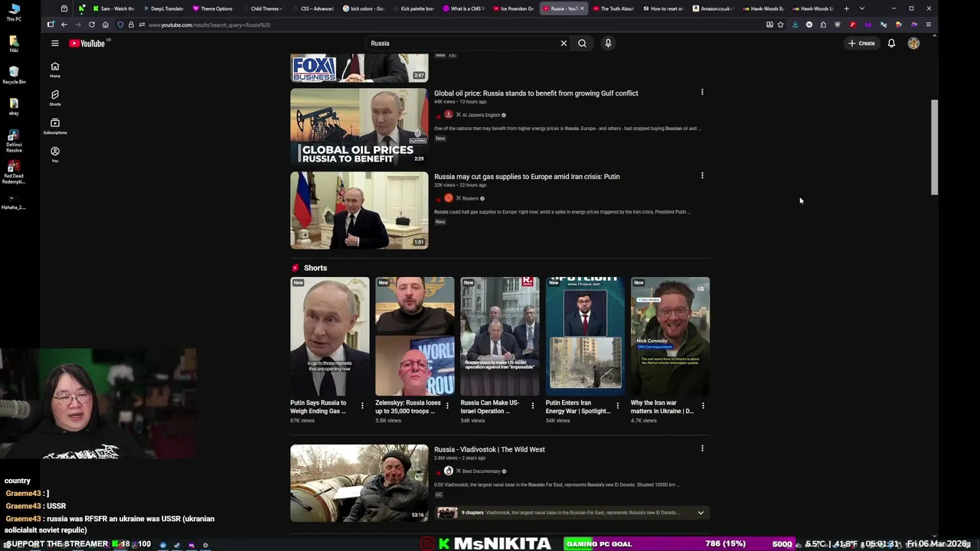980x551 pixels.
Task: Open the browser downloads arrow
Action: [795, 24]
